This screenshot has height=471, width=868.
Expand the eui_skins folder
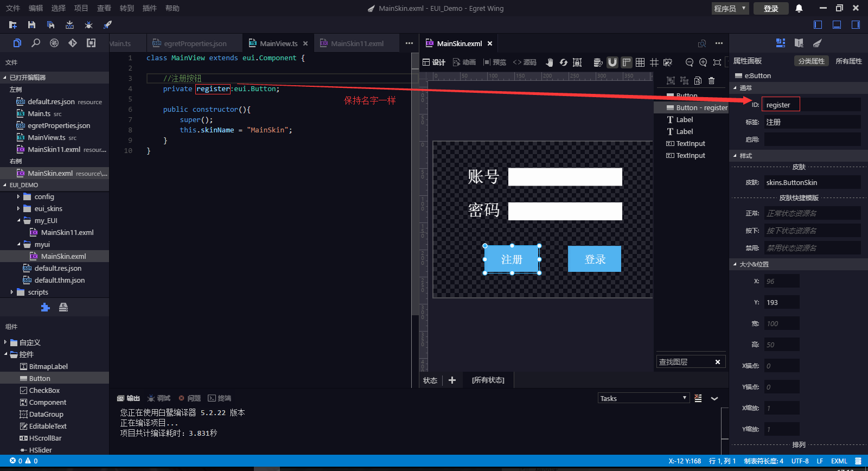(x=18, y=209)
